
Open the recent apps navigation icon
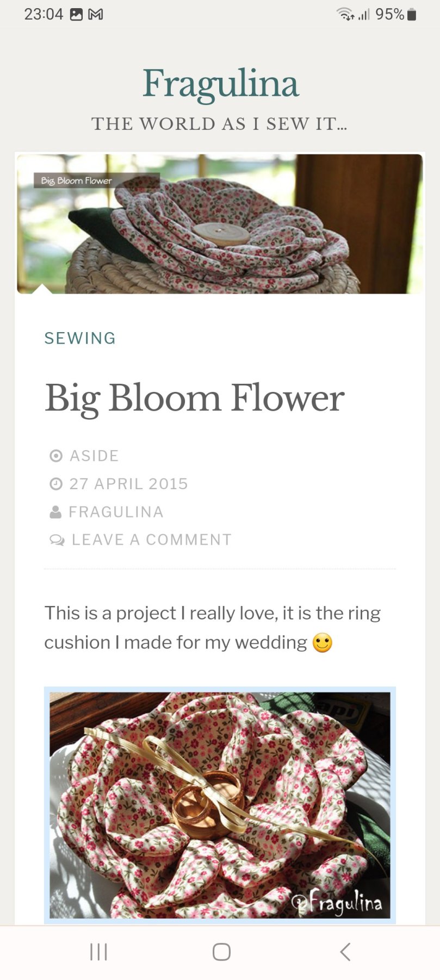point(98,952)
